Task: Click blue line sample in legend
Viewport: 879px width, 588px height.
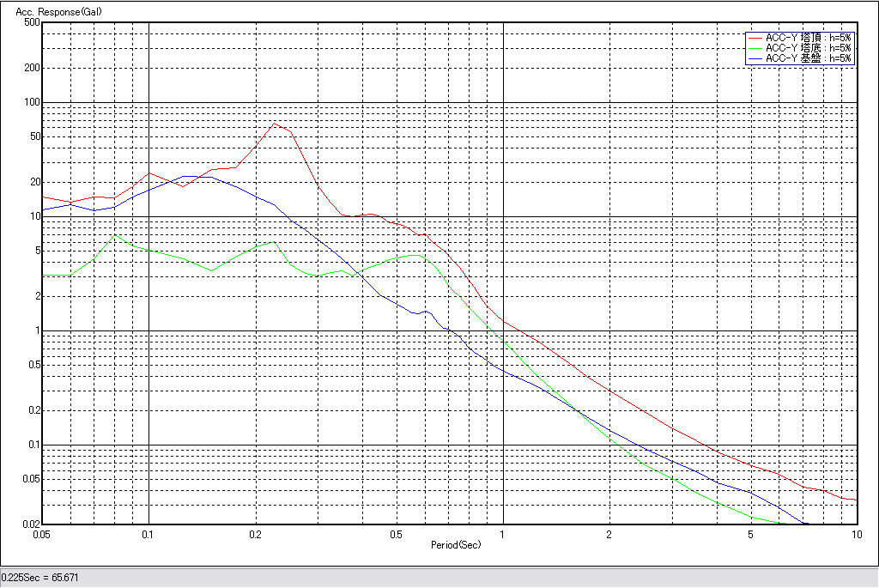Action: coord(755,58)
